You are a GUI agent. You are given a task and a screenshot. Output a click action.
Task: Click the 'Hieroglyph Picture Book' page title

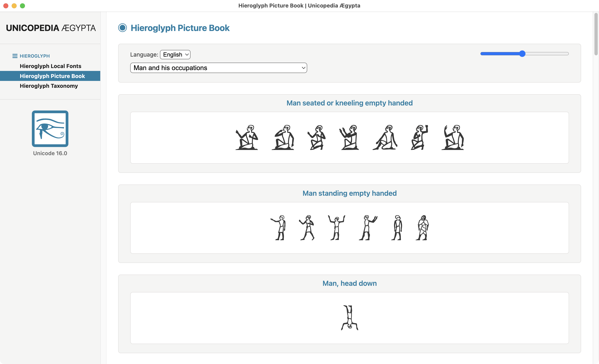[x=180, y=28]
